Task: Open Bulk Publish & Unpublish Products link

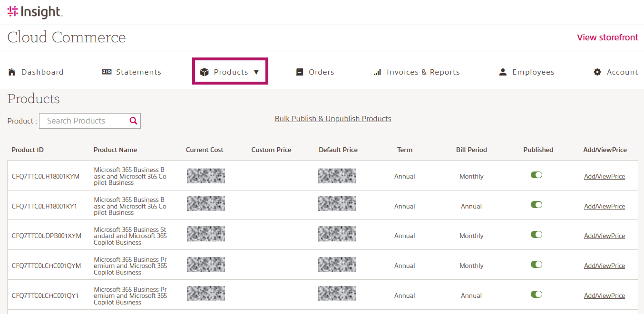Action: coord(333,119)
